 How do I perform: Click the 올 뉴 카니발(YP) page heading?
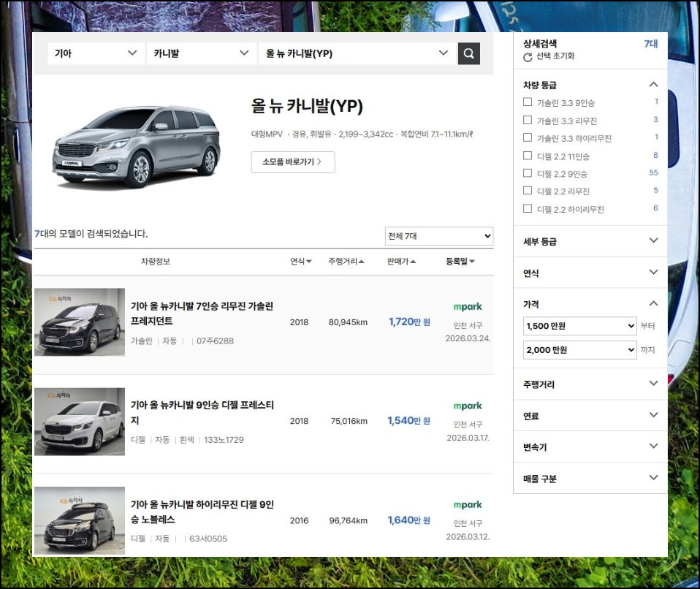pos(307,107)
